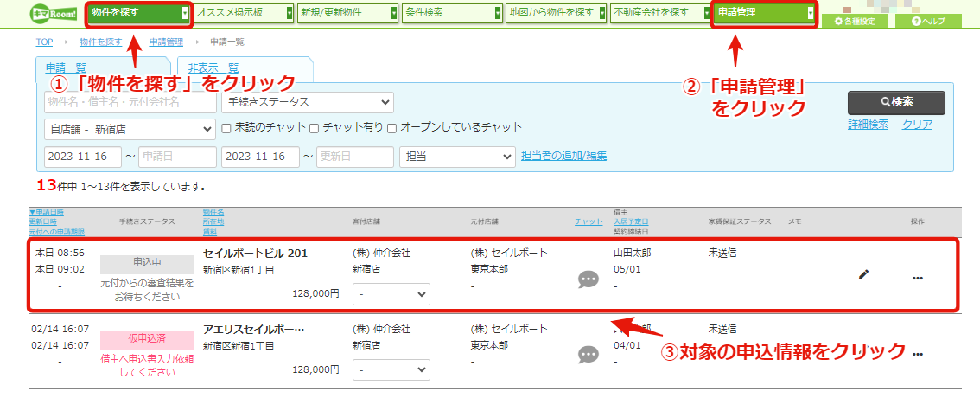Open chat icon for セイルボートビル 201 row
This screenshot has width=980, height=398.
pos(589,279)
